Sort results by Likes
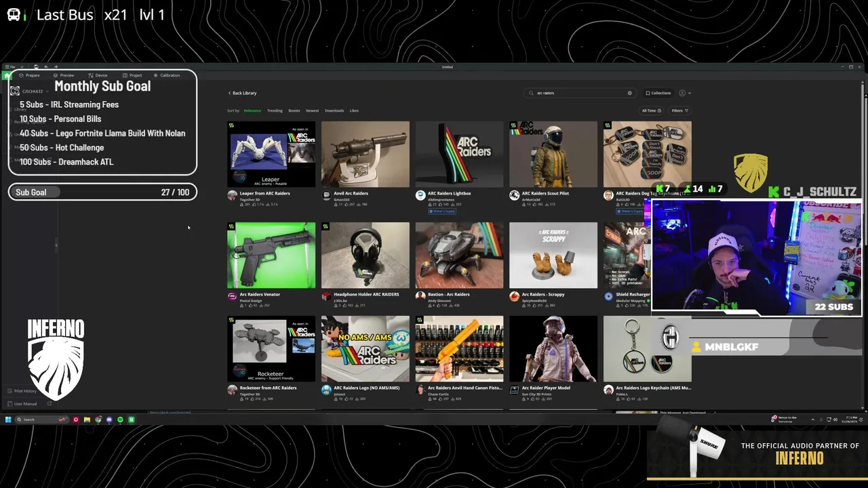868x488 pixels. pos(354,110)
